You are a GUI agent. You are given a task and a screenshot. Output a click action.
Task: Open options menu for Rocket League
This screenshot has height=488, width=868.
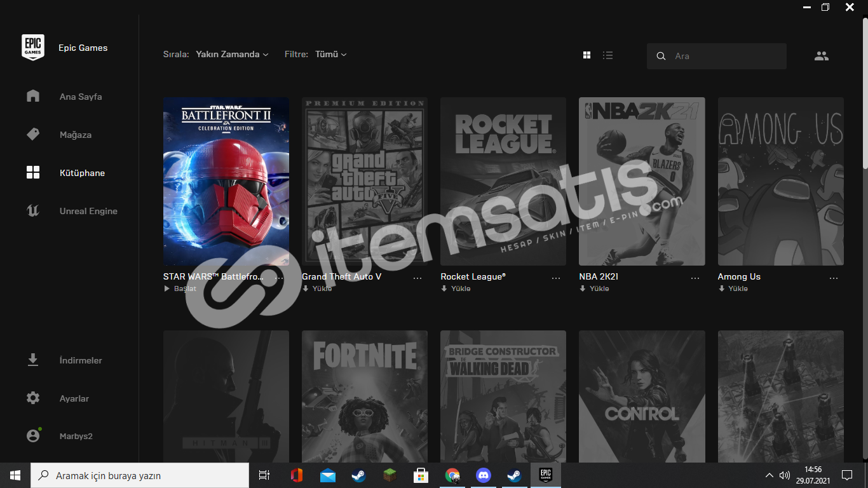click(x=556, y=278)
